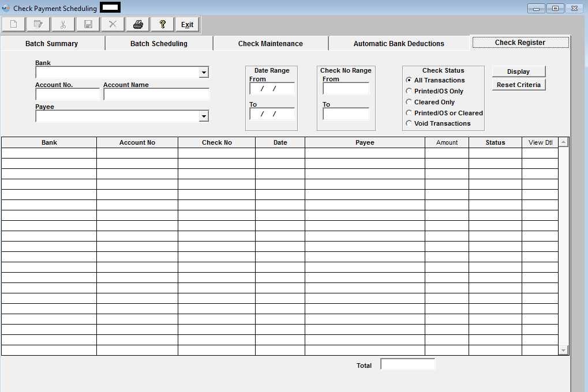Open the Check Maintenance tab

pyautogui.click(x=270, y=44)
